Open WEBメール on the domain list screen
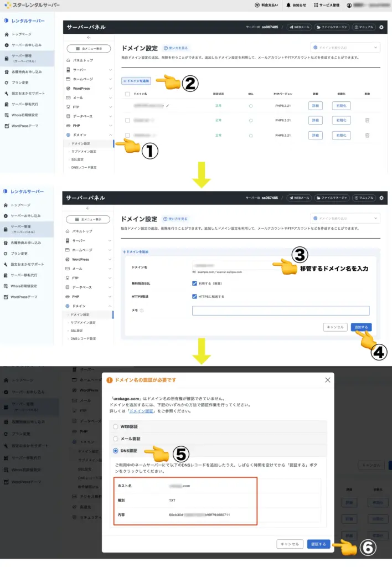Screen dimensions: 392x567 [300, 27]
